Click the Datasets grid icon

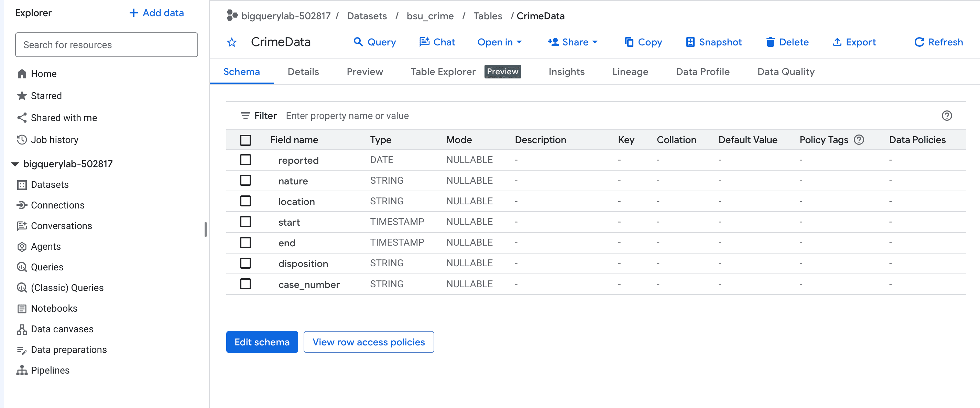pyautogui.click(x=22, y=185)
